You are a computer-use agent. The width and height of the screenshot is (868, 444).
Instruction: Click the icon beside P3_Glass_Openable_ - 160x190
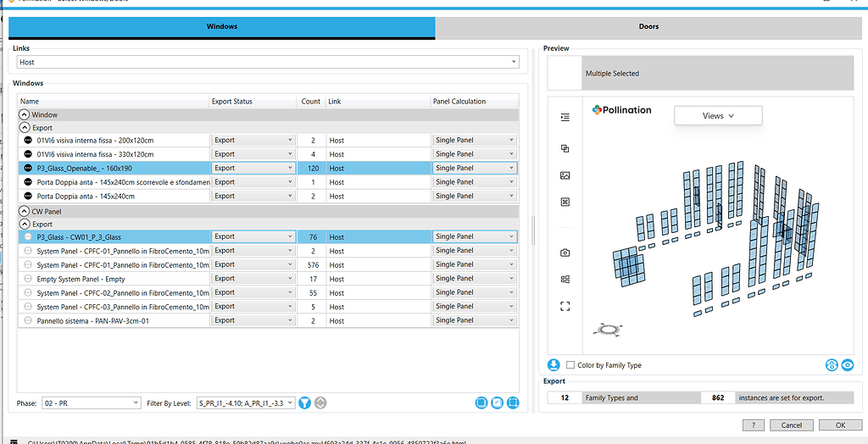tap(28, 169)
